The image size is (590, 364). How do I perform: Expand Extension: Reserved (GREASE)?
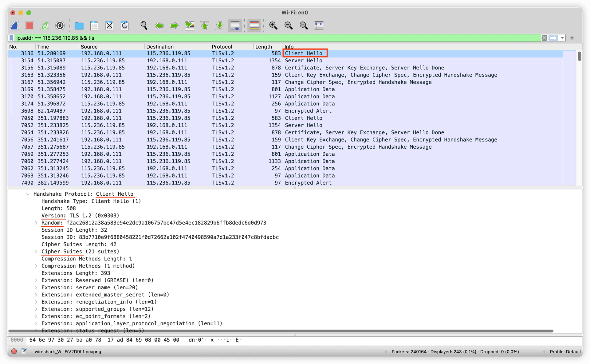point(36,280)
